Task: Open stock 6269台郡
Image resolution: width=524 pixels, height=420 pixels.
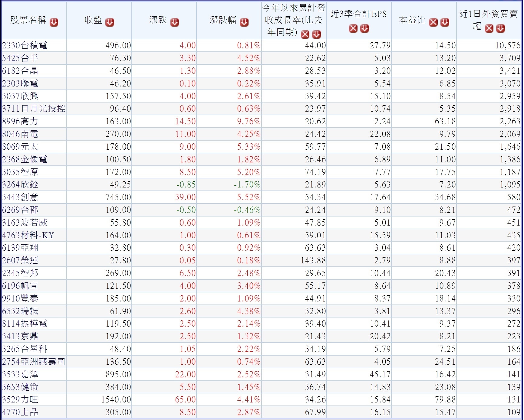Action: (x=20, y=210)
